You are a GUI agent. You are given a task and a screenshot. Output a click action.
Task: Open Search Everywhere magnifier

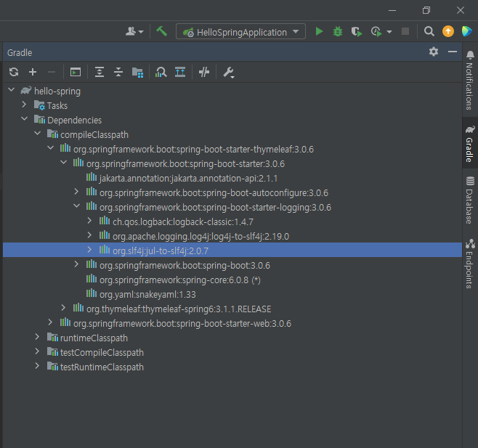[x=429, y=31]
